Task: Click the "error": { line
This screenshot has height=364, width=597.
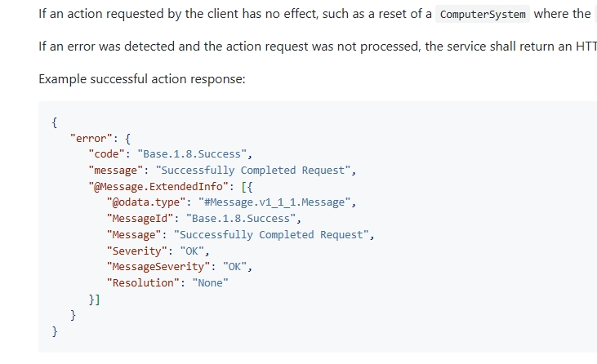Action: [x=100, y=139]
